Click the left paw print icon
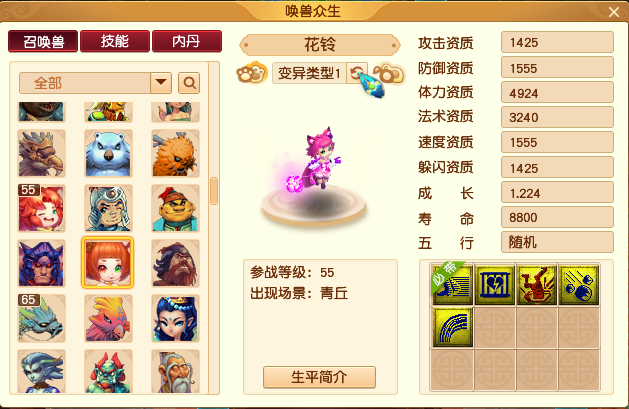629x409 pixels. click(x=252, y=73)
